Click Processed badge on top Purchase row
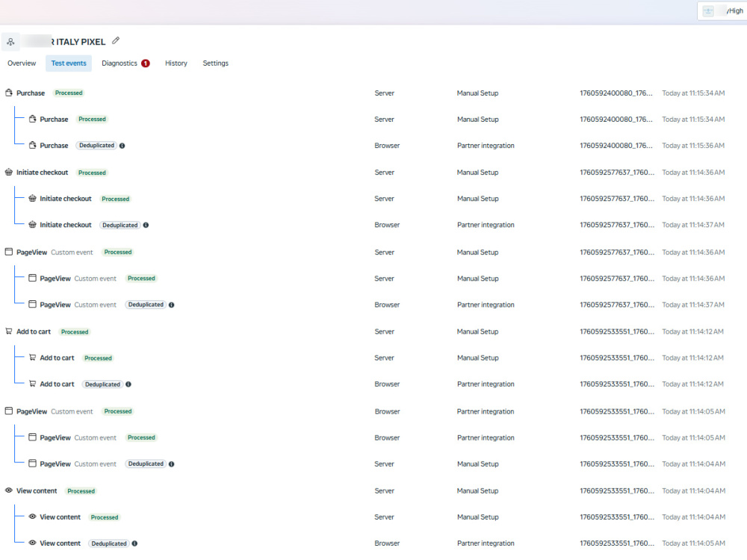 [x=69, y=93]
